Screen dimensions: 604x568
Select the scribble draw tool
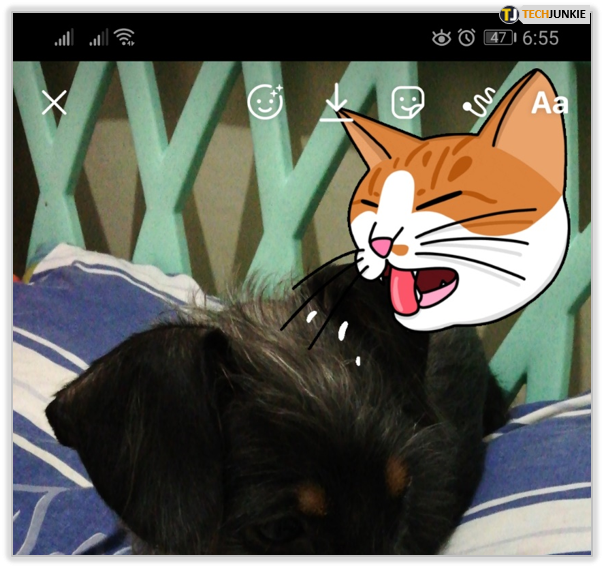[479, 102]
